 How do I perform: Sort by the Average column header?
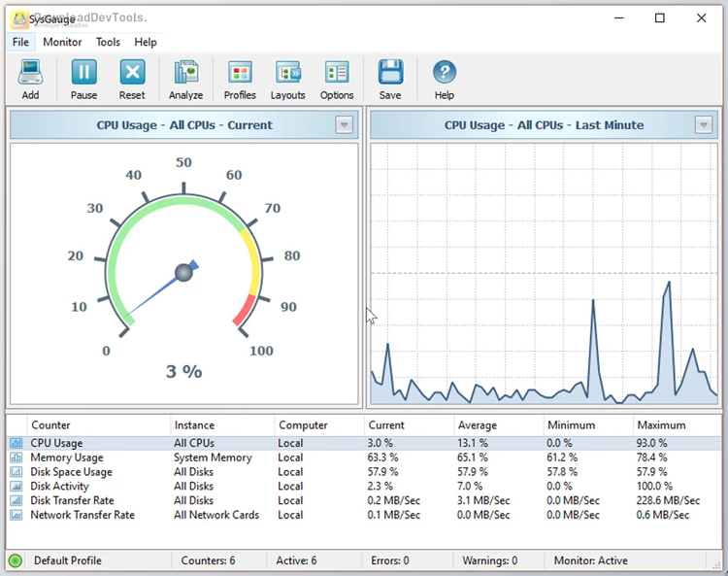point(499,425)
